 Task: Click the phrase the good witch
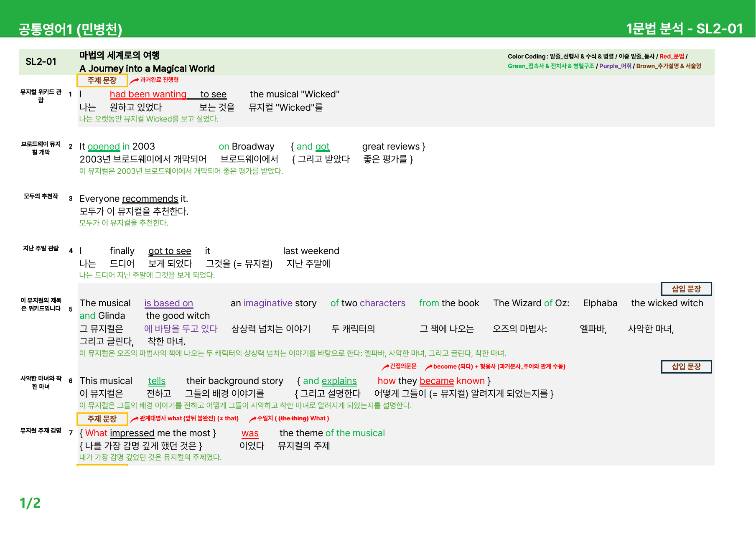(x=178, y=316)
